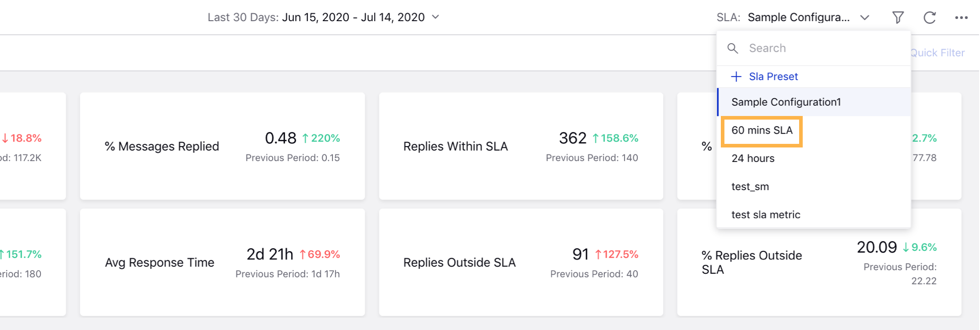Click the 69.9% change indicator
The image size is (980, 330).
coord(319,254)
